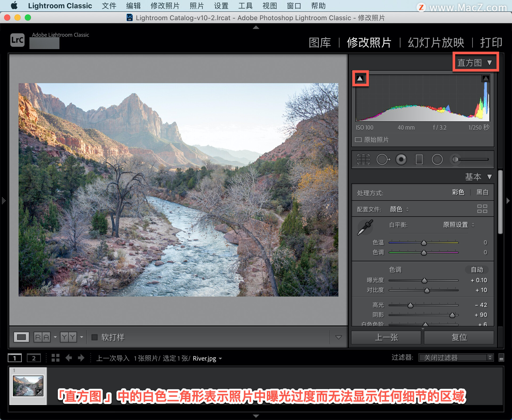Click the 对比度 contrast slider handle

[427, 290]
